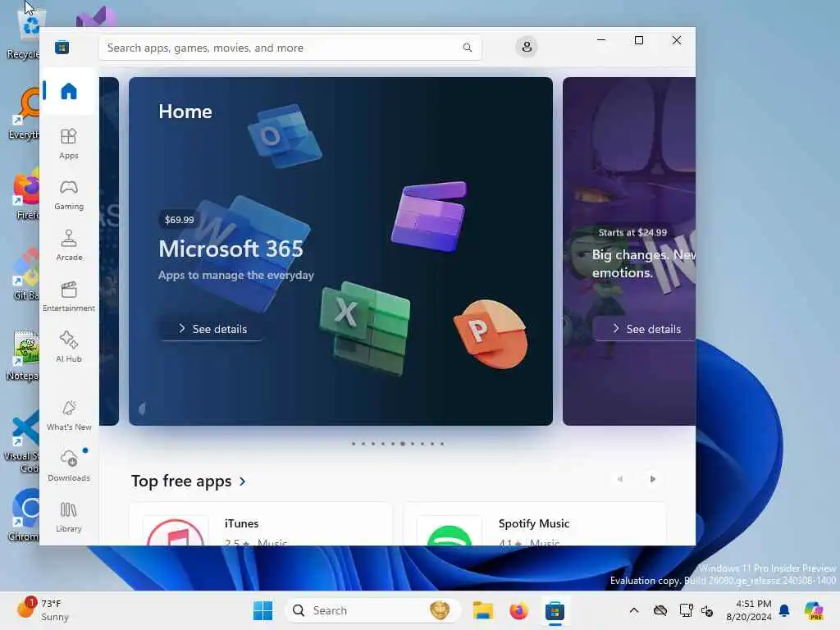This screenshot has width=840, height=630.
Task: Open the user account profile icon
Action: (527, 47)
